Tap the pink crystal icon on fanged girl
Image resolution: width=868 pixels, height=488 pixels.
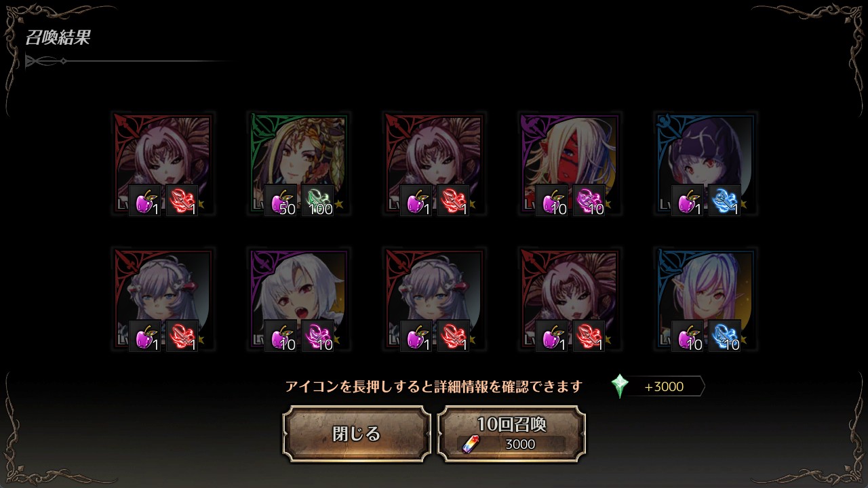click(x=317, y=336)
